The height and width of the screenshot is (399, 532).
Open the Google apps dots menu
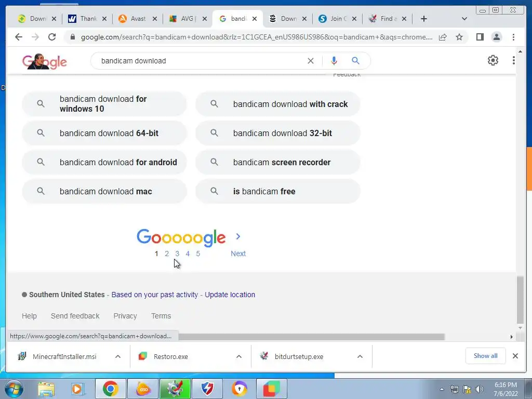click(513, 60)
